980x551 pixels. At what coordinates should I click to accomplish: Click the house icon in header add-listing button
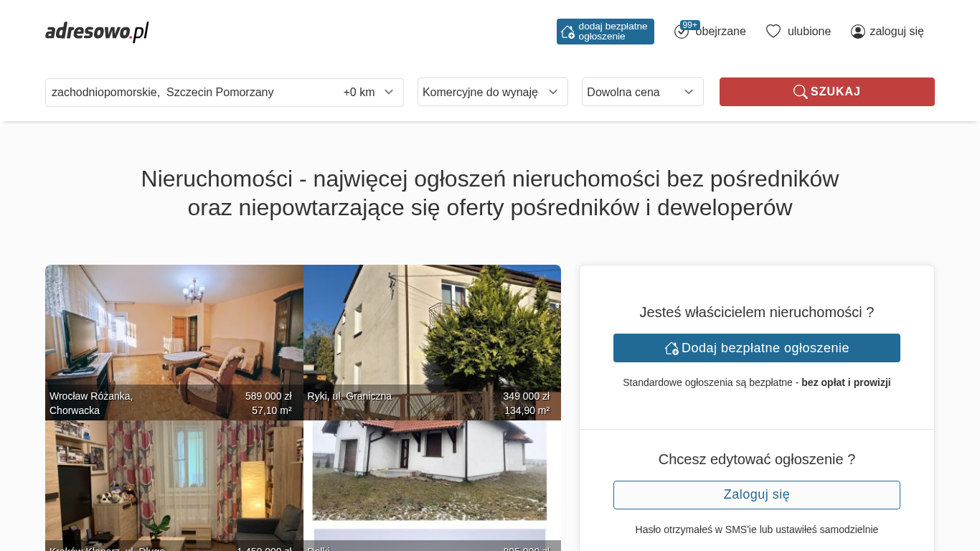pyautogui.click(x=567, y=32)
